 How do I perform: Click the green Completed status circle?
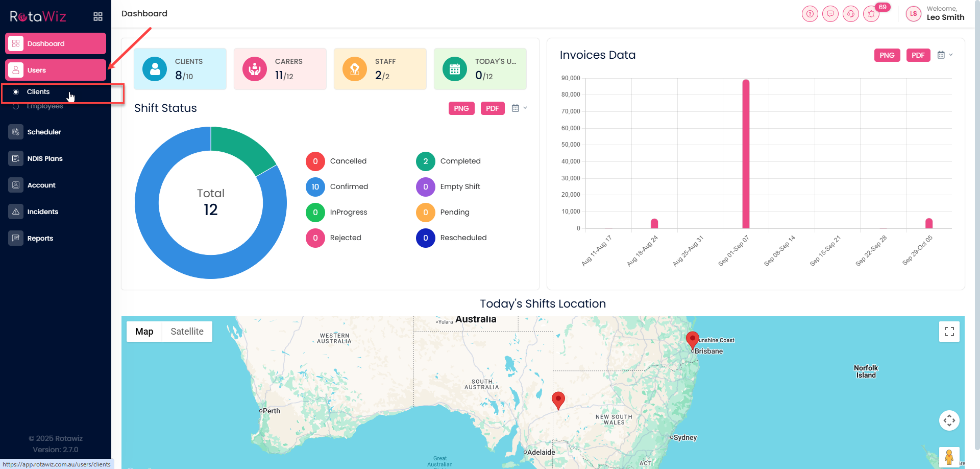[425, 161]
